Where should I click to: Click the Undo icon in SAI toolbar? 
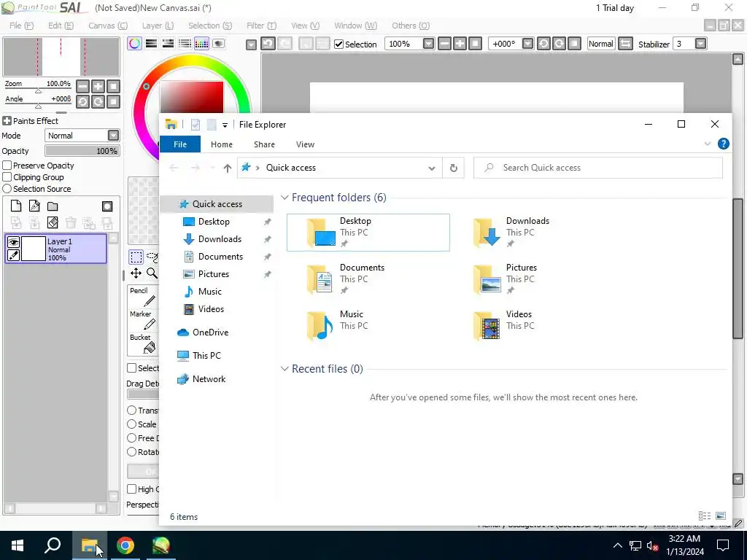268,44
